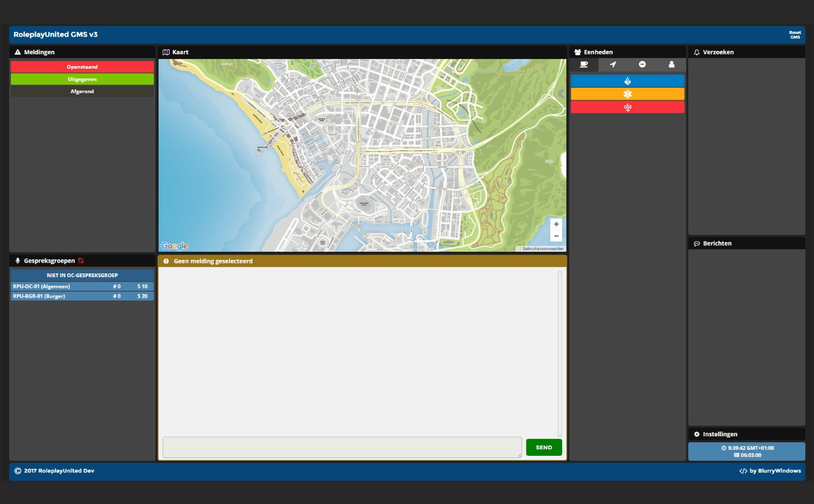Expand the orange ambulance units bar
The width and height of the screenshot is (814, 504).
click(627, 94)
